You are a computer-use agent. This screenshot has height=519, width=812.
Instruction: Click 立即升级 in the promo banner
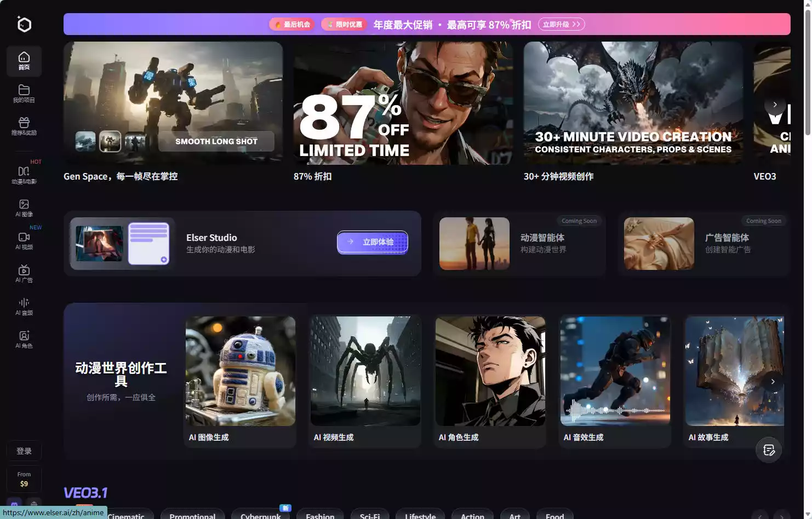562,24
